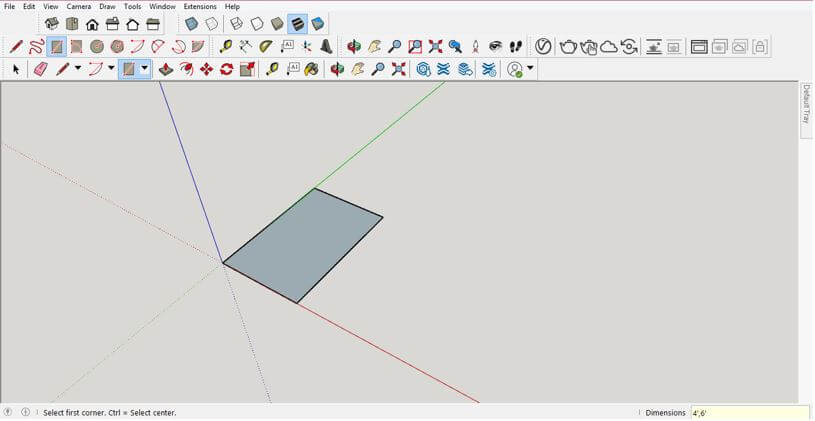This screenshot has height=421, width=815.
Task: Open the Sign In account dropdown arrow
Action: 530,68
